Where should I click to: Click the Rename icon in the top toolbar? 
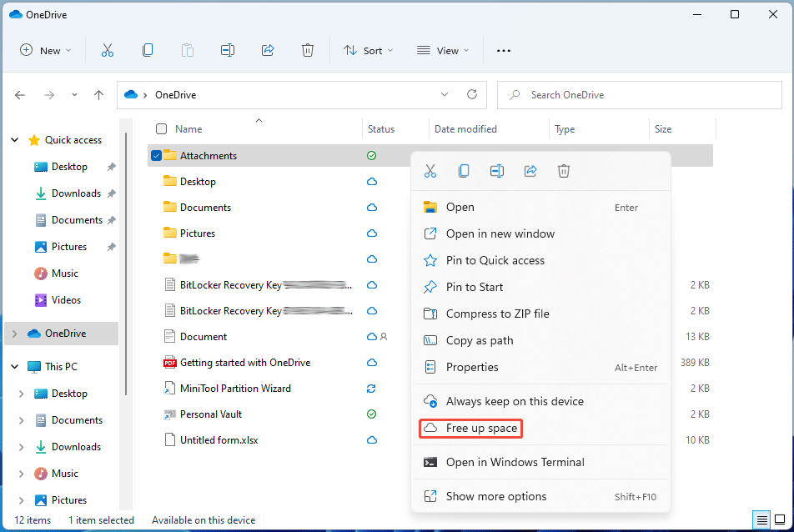pyautogui.click(x=228, y=50)
